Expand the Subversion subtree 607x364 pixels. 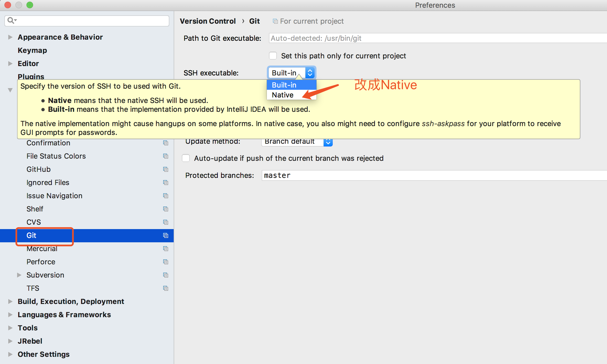pos(19,275)
